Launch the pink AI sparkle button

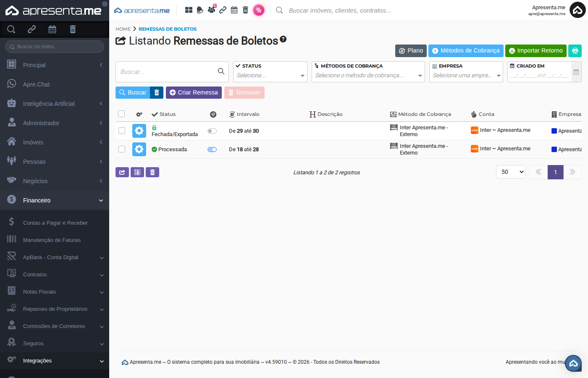259,10
